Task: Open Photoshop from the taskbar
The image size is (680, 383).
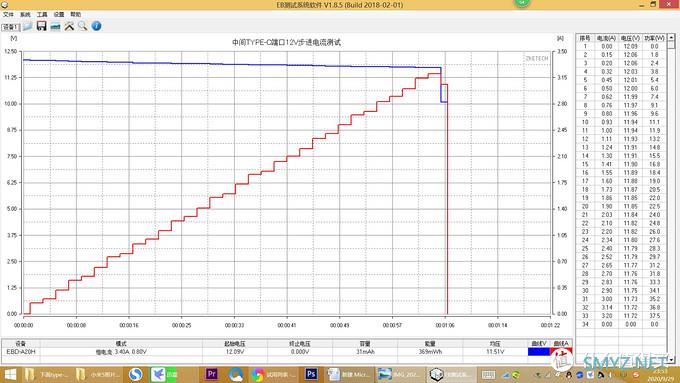Action: tap(311, 374)
